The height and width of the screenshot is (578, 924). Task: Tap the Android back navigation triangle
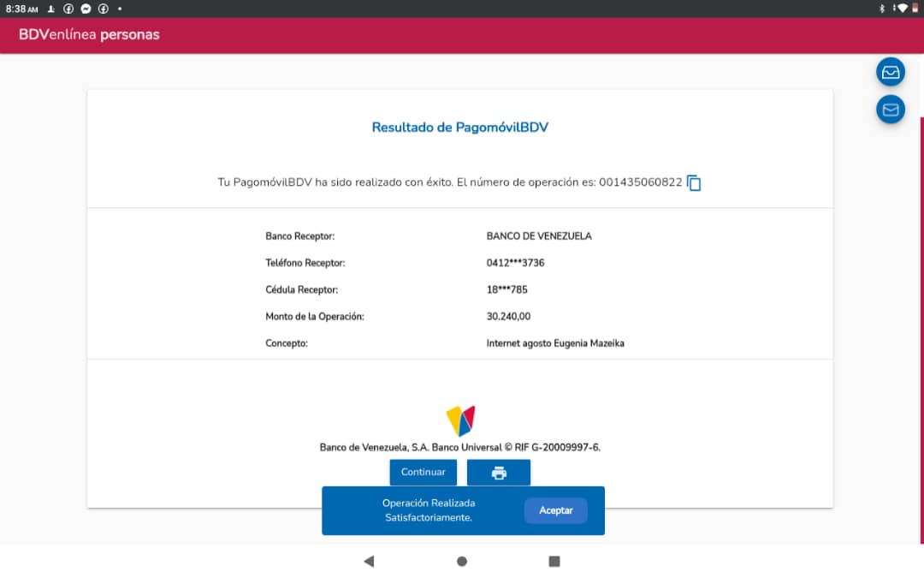click(x=369, y=561)
